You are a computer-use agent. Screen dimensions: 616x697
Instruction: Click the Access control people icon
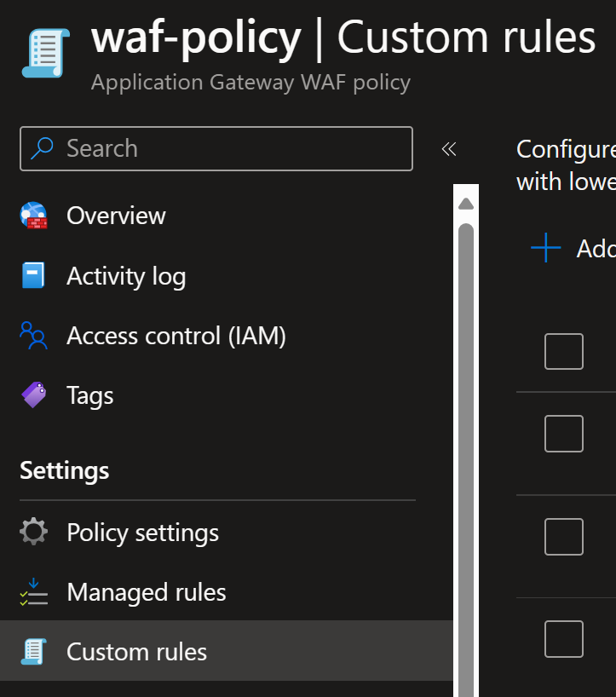point(33,337)
